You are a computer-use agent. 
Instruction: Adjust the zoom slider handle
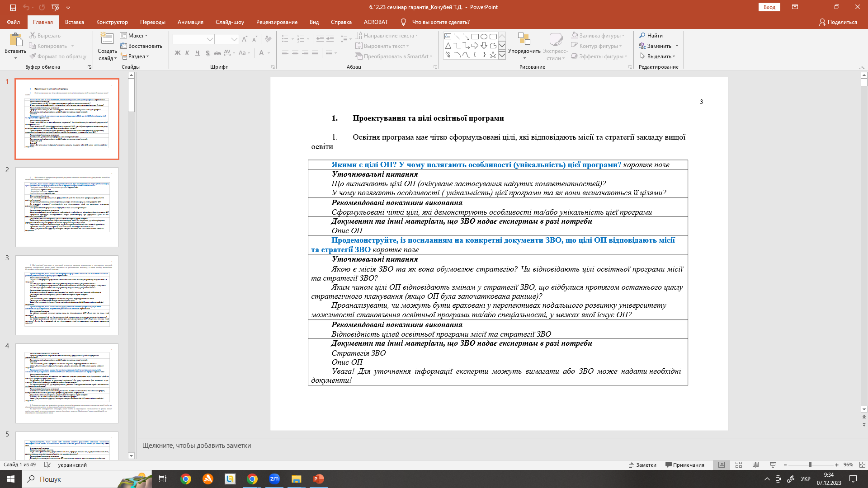tap(810, 465)
